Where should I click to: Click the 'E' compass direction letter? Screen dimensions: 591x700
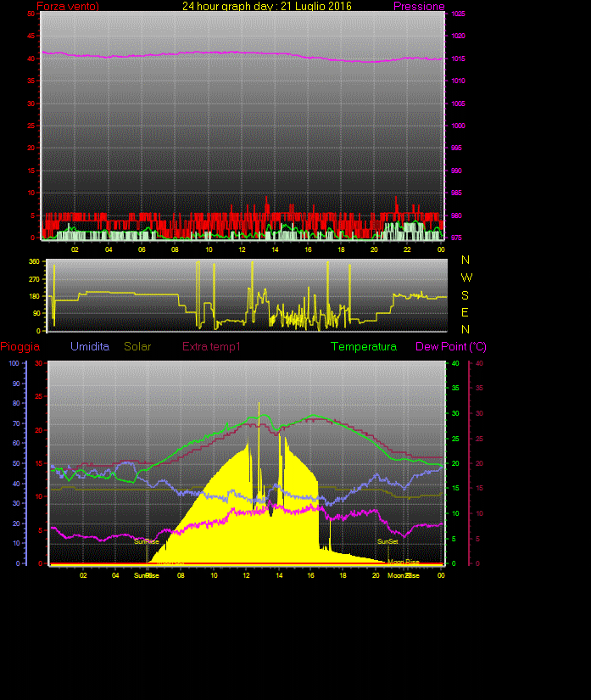tap(466, 312)
